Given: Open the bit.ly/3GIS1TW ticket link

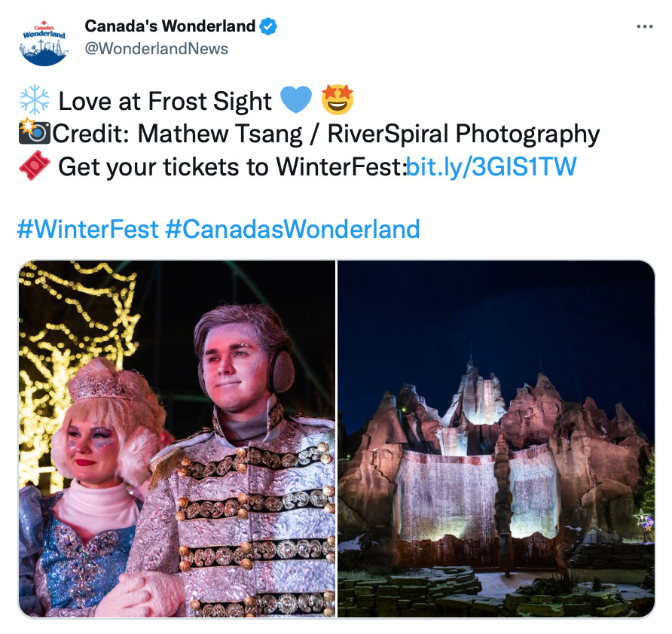Looking at the screenshot, I should point(491,166).
